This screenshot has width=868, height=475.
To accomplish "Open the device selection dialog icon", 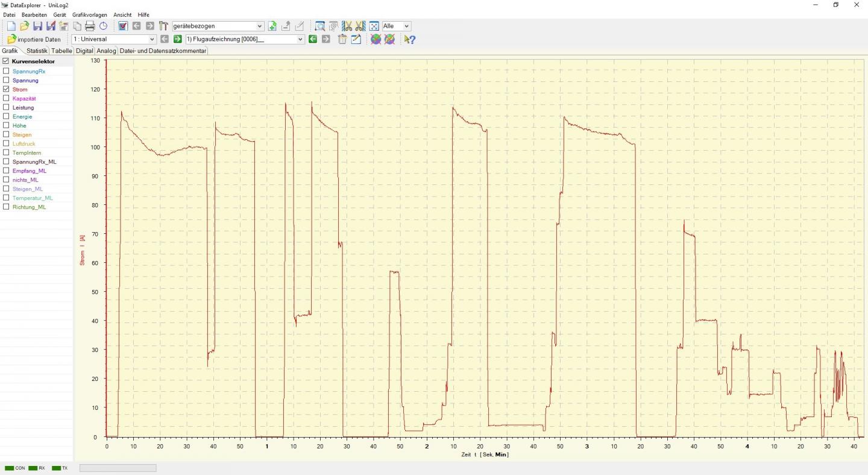I will pyautogui.click(x=123, y=26).
